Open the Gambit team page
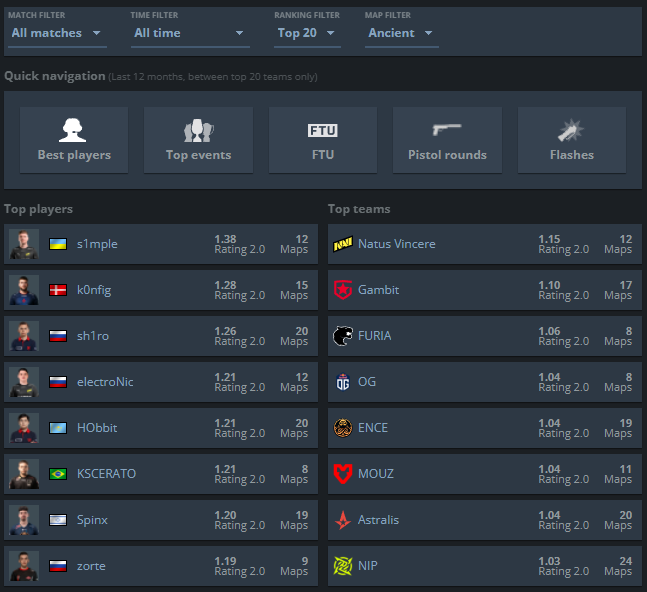The image size is (647, 592). (x=378, y=290)
